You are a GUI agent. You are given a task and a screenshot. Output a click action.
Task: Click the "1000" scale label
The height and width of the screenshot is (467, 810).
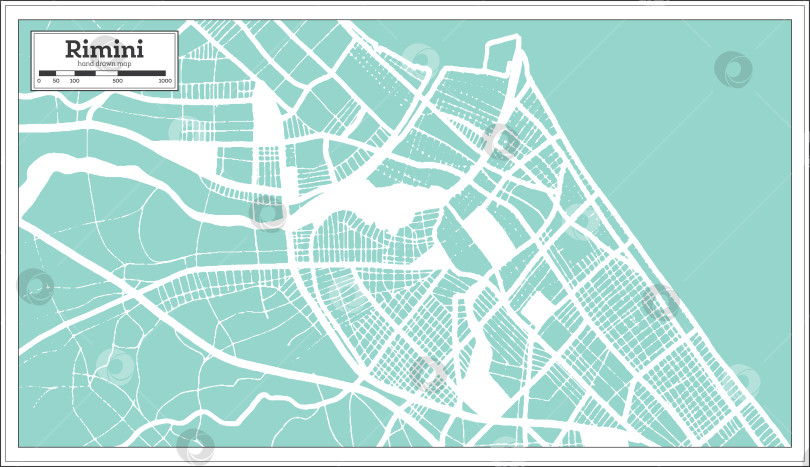pyautogui.click(x=165, y=80)
